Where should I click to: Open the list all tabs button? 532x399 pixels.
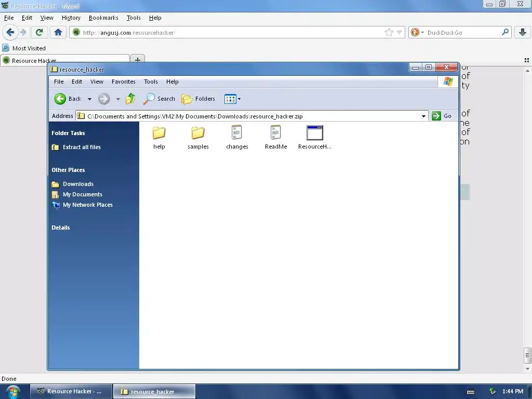click(x=527, y=60)
